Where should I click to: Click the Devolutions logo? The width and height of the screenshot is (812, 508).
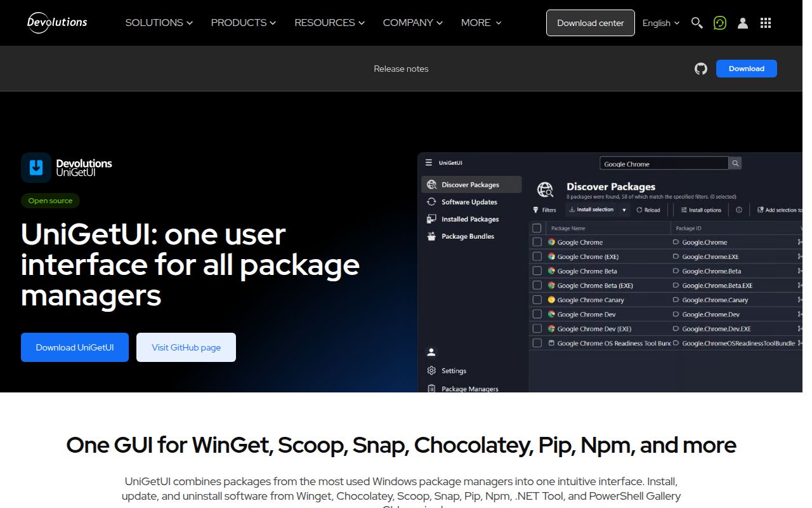click(57, 23)
